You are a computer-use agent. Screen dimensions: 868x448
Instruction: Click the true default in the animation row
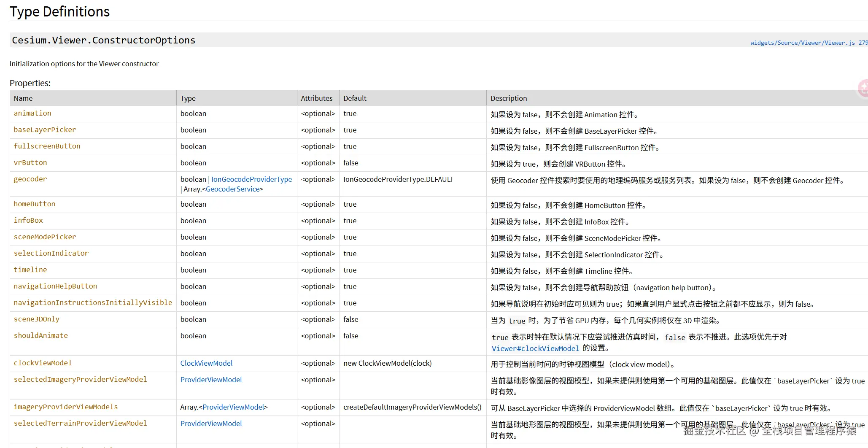pos(350,113)
